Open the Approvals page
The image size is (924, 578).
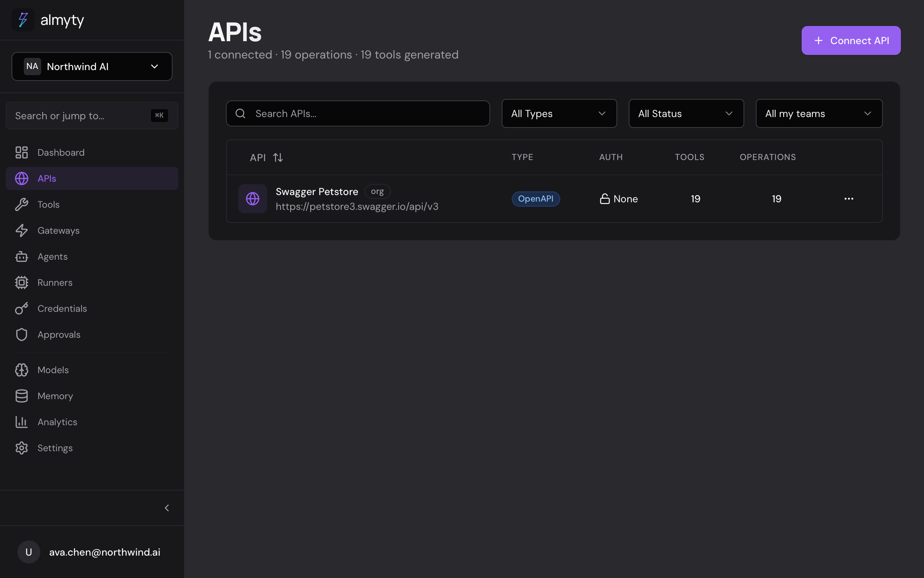[92, 335]
